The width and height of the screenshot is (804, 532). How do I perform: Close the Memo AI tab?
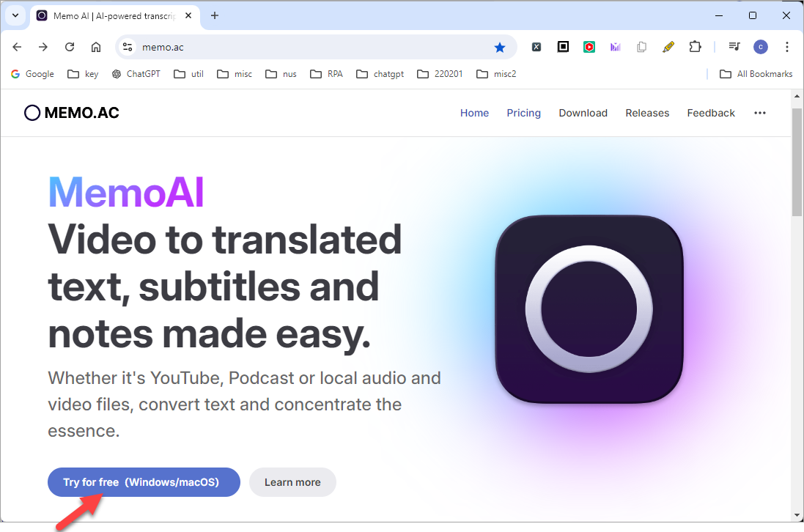pyautogui.click(x=188, y=16)
